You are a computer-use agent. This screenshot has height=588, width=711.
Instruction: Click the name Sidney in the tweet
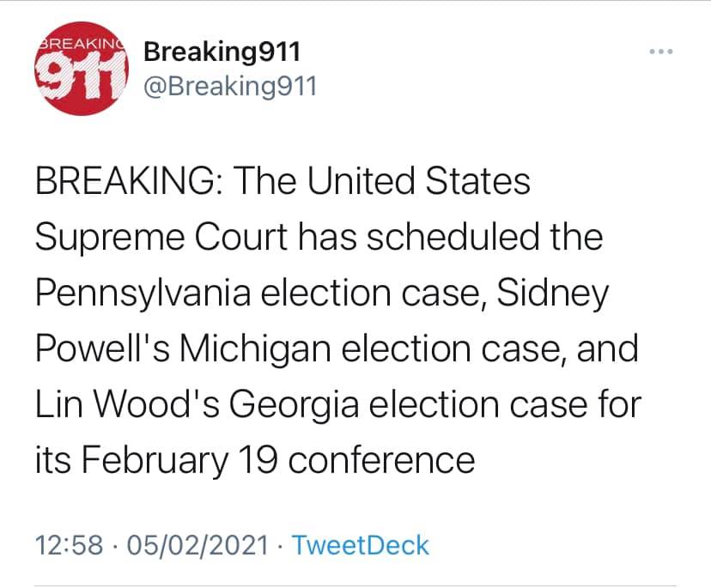pyautogui.click(x=552, y=293)
